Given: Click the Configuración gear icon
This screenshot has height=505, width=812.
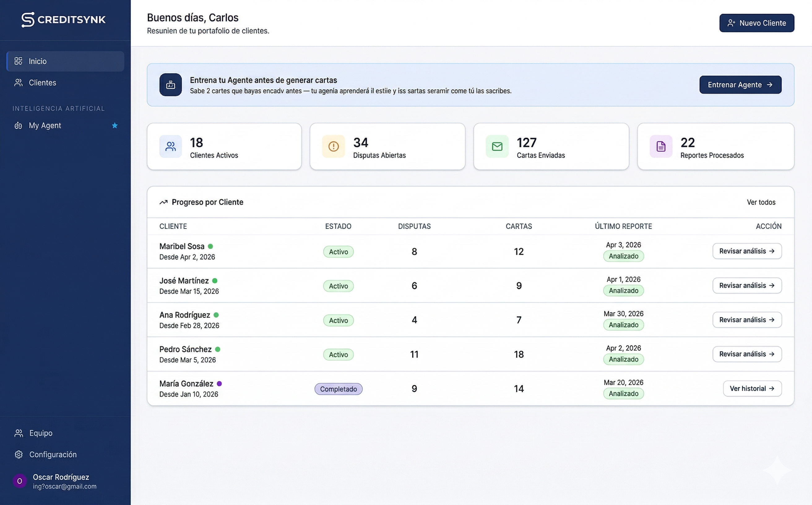Looking at the screenshot, I should click(19, 454).
